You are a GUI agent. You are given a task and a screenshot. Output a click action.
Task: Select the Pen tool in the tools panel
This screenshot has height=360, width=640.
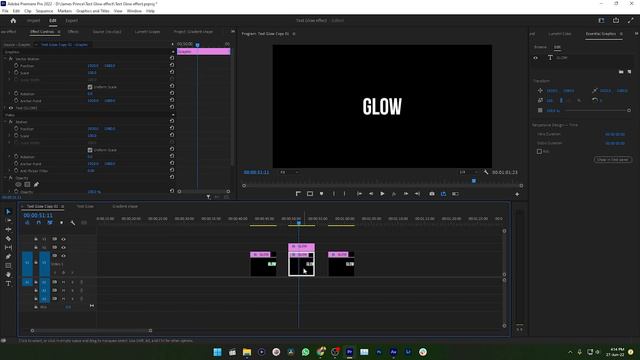8,256
